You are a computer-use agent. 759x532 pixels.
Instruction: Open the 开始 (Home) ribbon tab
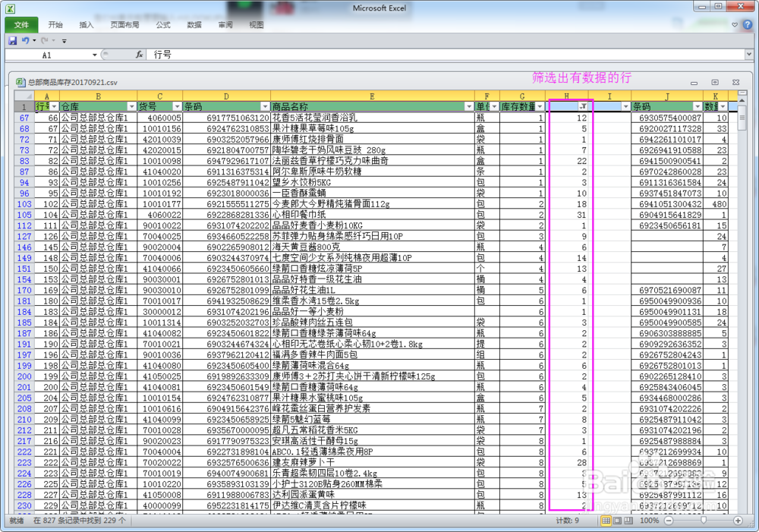(x=55, y=25)
